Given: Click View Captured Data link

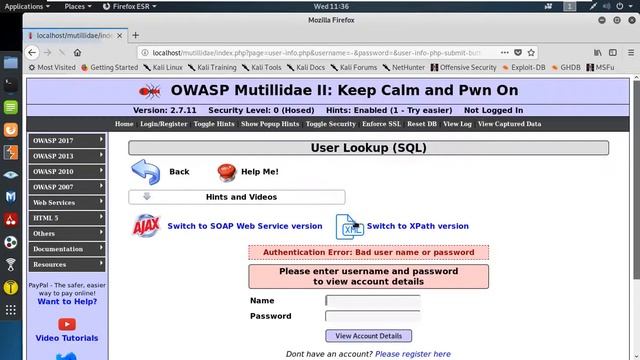Looking at the screenshot, I should [509, 124].
